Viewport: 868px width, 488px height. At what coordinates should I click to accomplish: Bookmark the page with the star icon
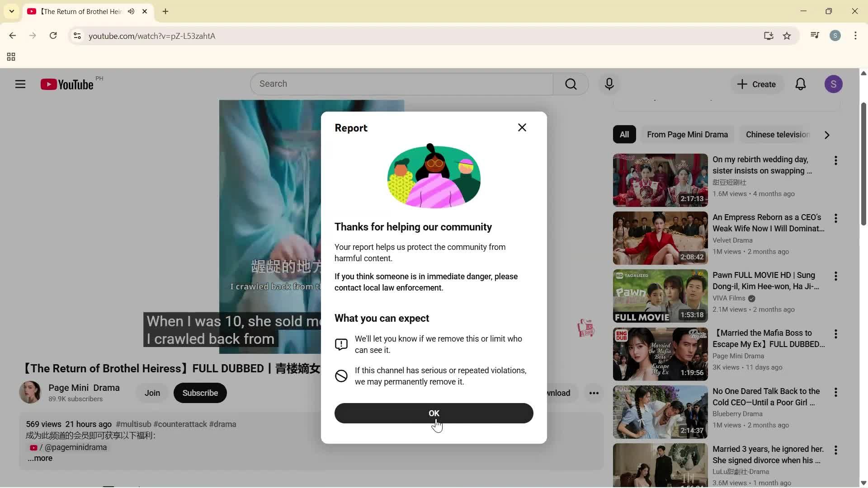(x=787, y=36)
